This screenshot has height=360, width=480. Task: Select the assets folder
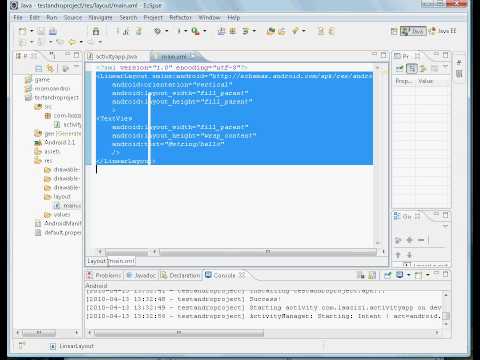click(x=52, y=151)
